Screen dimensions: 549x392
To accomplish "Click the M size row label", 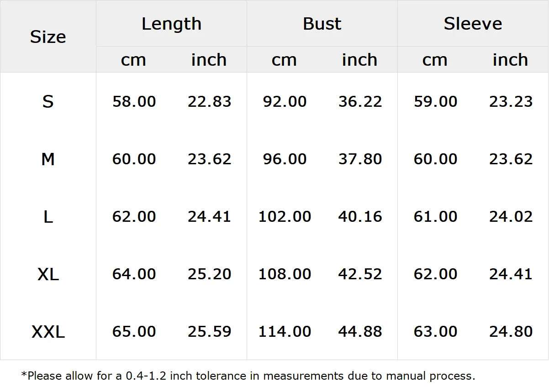I will (x=48, y=159).
